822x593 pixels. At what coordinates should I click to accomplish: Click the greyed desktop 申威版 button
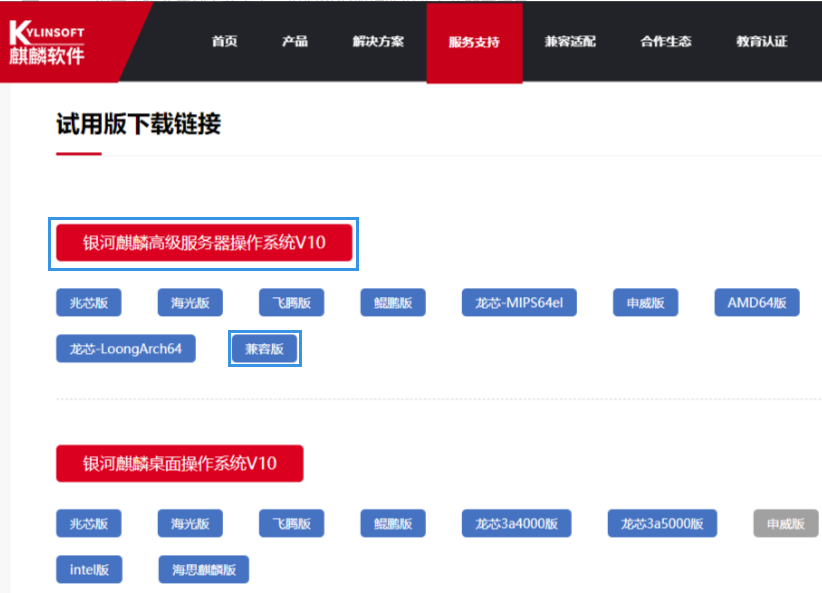click(x=786, y=523)
